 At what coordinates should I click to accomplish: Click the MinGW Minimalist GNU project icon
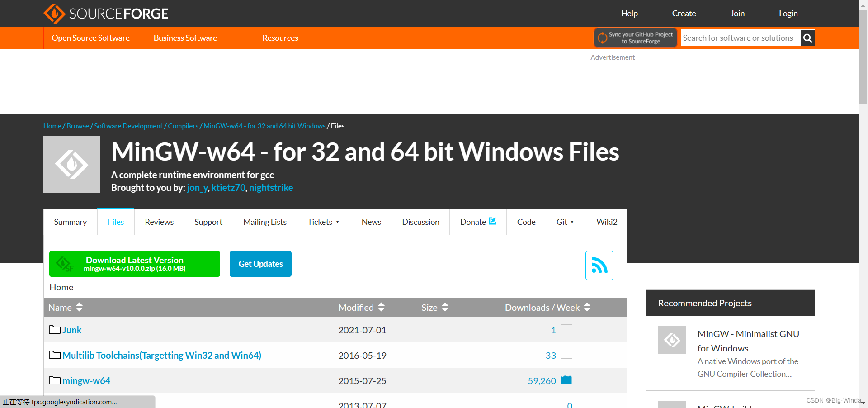coord(672,340)
